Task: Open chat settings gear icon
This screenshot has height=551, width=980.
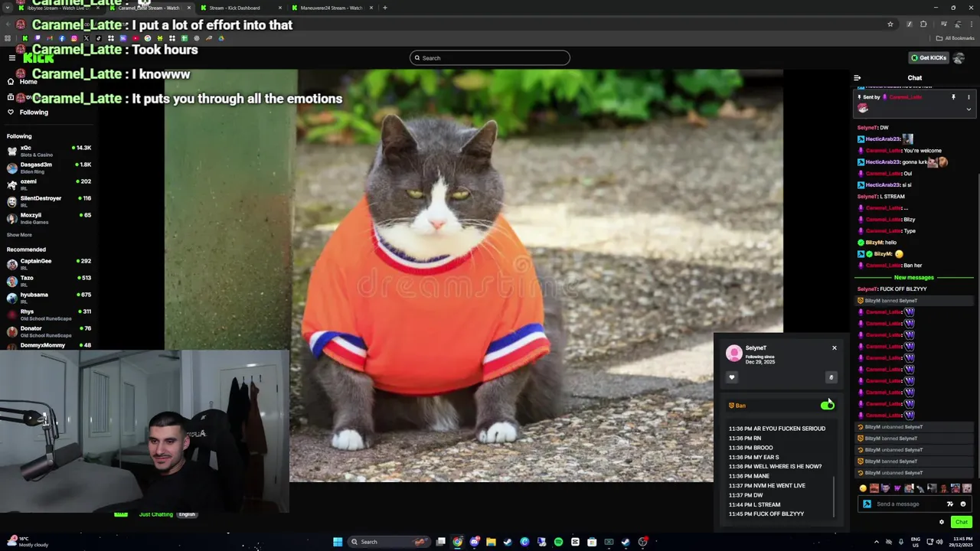Action: click(x=942, y=522)
